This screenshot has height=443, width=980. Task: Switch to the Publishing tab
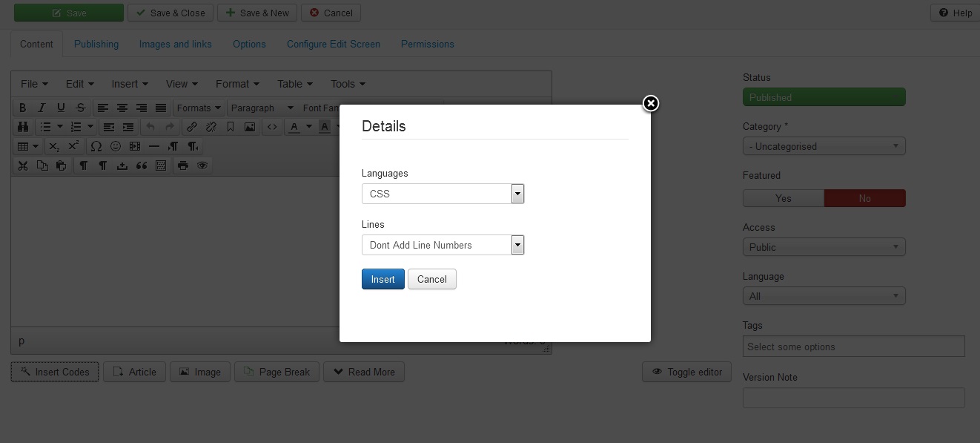(96, 44)
